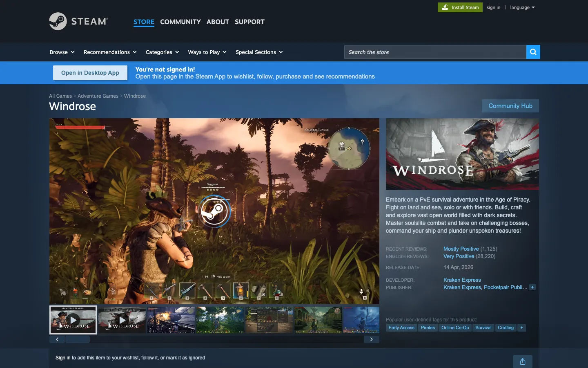Expand the Ways to Play menu
588x368 pixels.
(207, 52)
